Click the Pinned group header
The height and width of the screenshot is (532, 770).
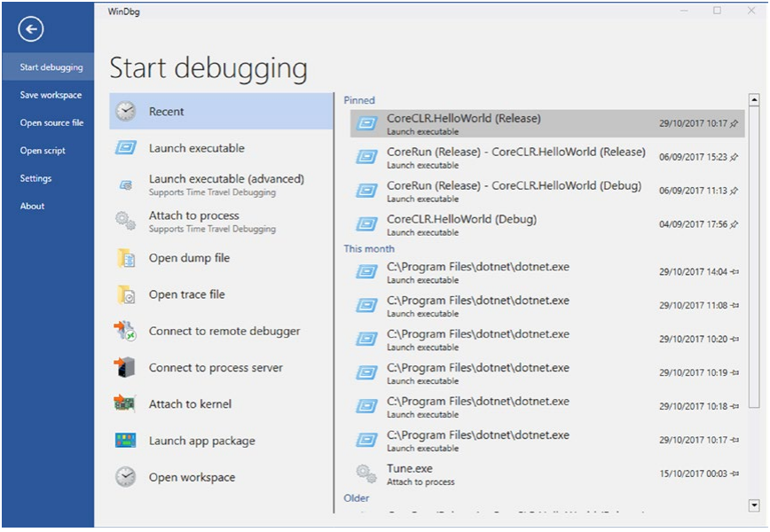click(359, 100)
